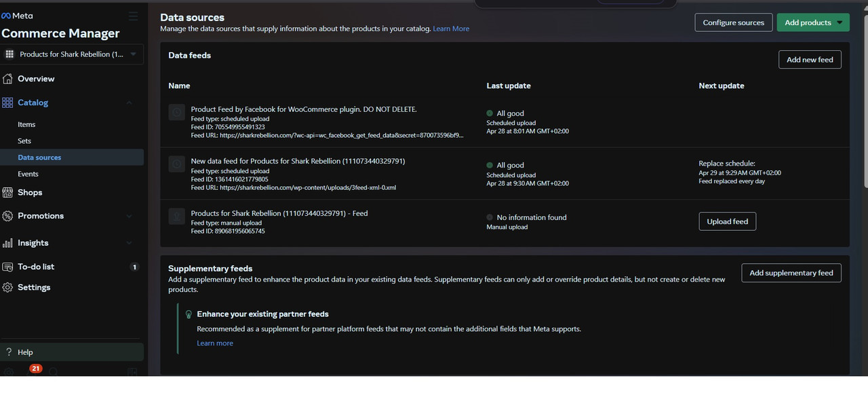Open notifications with the red 21 badge

(x=35, y=369)
